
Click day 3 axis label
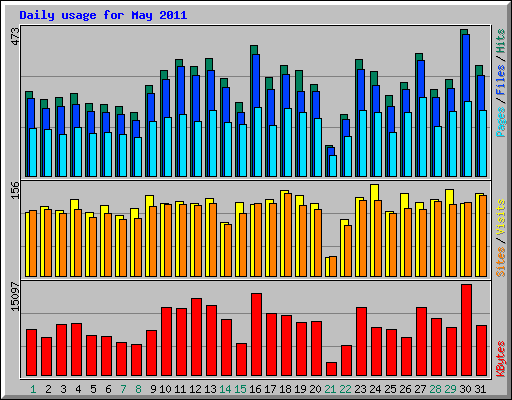[x=63, y=389]
